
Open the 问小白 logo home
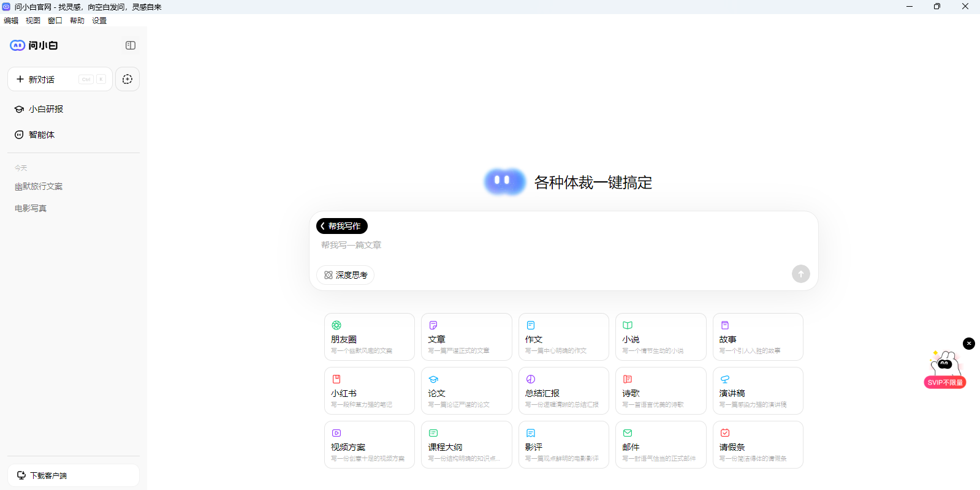tap(34, 45)
